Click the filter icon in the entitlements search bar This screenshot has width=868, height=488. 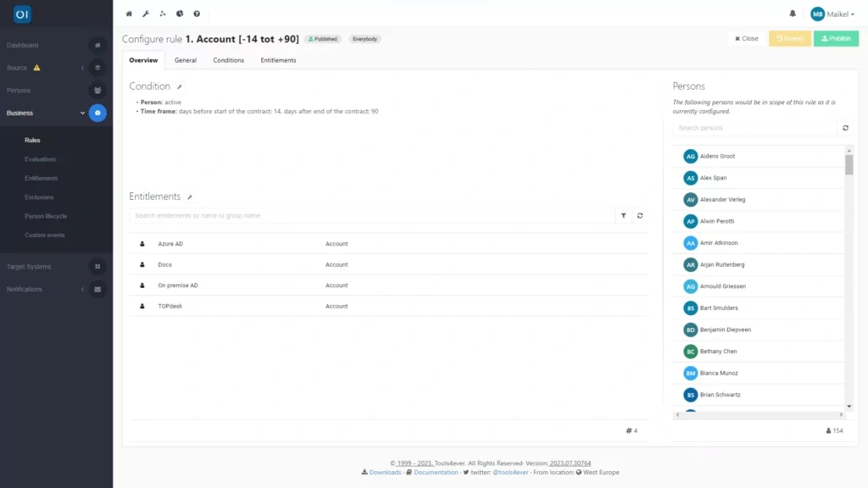tap(625, 216)
